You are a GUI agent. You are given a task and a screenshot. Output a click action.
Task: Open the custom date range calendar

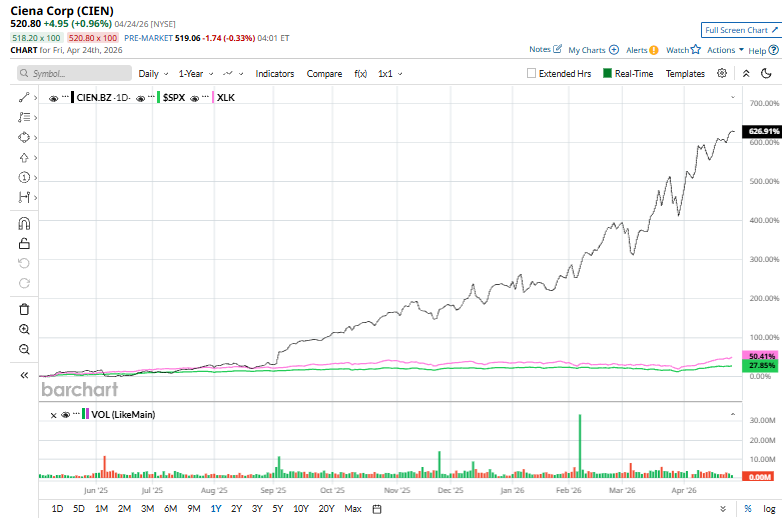[x=377, y=509]
